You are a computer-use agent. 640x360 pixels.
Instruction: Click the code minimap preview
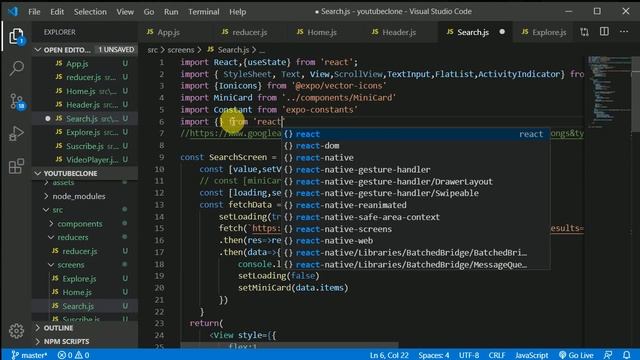(609, 91)
